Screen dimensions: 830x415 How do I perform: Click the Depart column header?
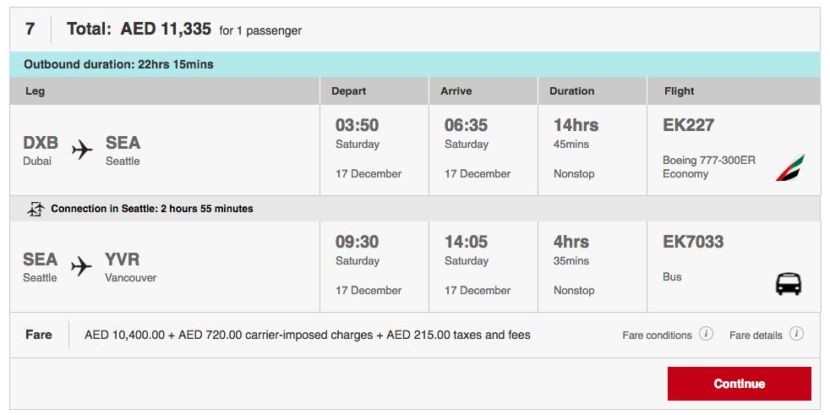(351, 91)
